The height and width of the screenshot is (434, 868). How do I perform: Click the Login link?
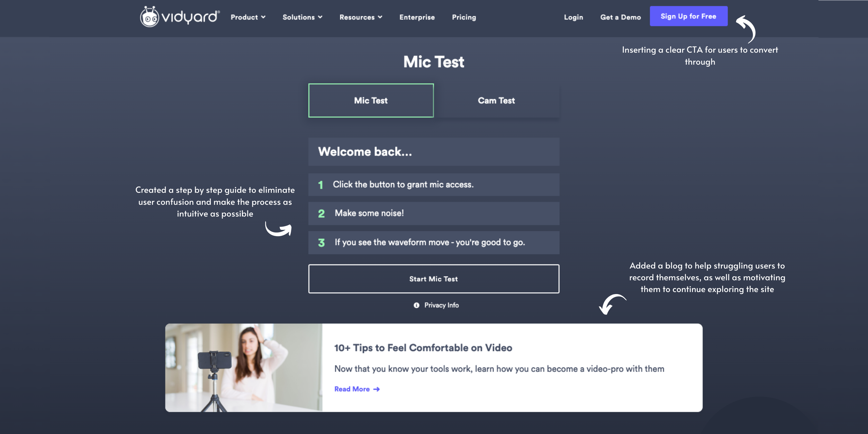click(574, 17)
